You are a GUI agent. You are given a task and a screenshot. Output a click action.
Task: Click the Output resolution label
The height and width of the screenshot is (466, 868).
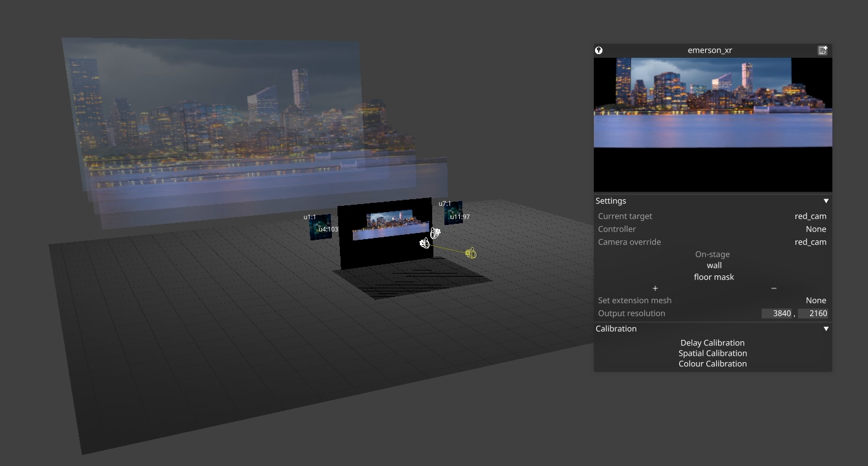[x=631, y=314]
